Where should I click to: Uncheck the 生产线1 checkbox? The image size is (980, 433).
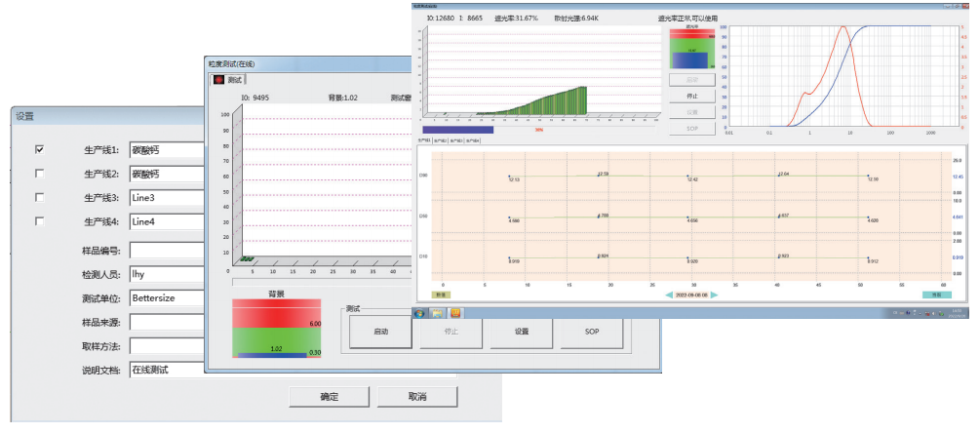pos(40,150)
